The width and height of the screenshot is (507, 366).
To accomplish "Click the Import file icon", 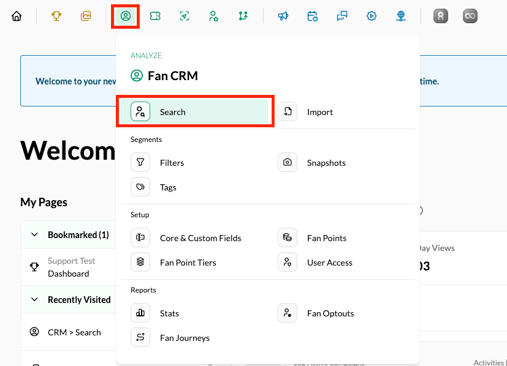I will pyautogui.click(x=288, y=111).
